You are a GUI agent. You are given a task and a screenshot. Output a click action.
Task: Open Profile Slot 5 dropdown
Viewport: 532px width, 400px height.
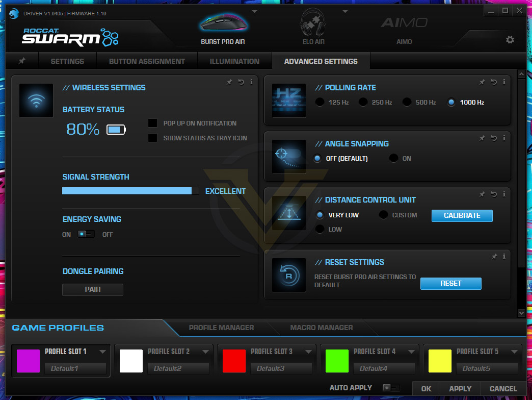[514, 352]
